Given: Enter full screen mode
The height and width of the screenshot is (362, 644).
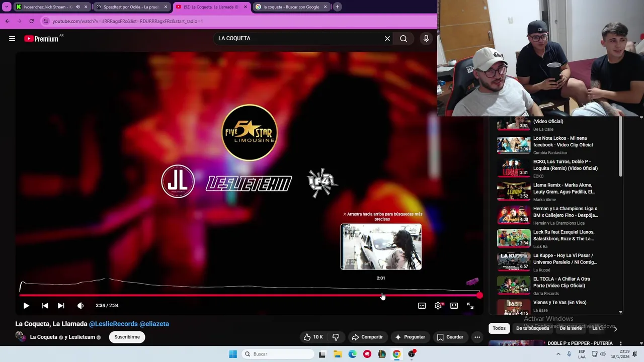Looking at the screenshot, I should pos(470,306).
